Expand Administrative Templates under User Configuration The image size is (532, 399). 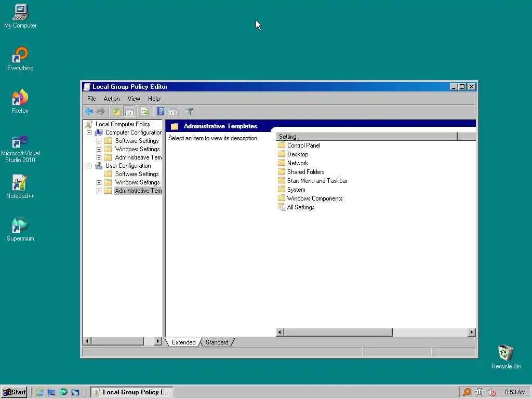[99, 191]
